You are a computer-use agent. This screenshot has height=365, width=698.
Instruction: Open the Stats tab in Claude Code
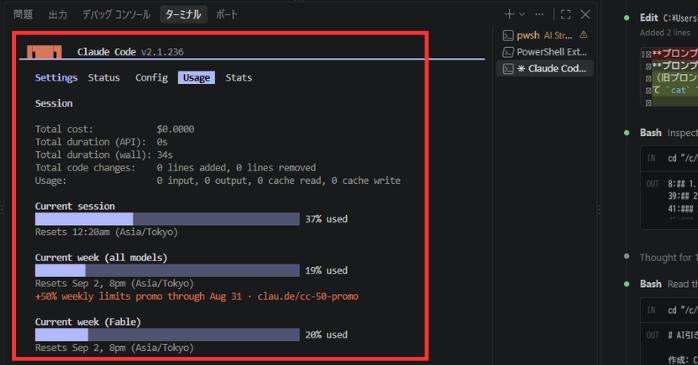239,77
